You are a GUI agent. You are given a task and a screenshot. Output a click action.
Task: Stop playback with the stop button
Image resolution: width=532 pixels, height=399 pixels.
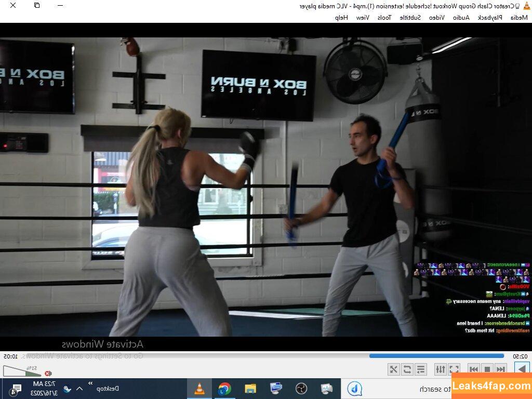[487, 369]
